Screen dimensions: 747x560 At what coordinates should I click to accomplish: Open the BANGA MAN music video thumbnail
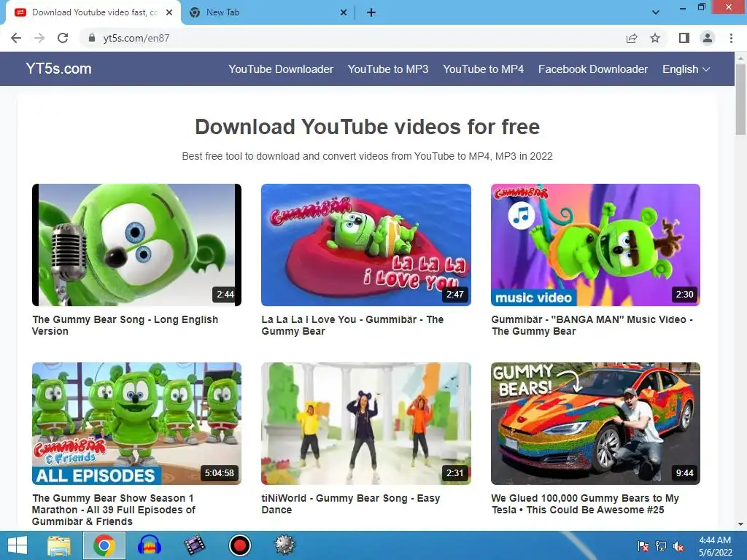click(x=595, y=245)
